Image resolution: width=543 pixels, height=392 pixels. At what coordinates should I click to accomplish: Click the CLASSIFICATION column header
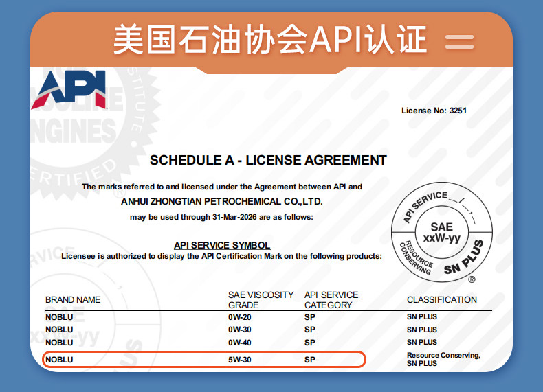[442, 299]
